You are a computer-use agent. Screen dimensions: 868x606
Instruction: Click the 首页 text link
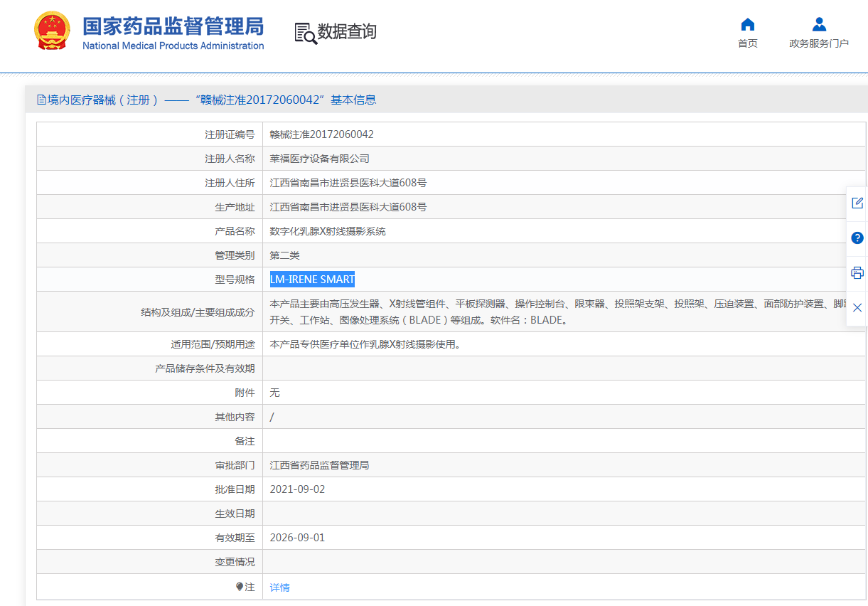(748, 43)
